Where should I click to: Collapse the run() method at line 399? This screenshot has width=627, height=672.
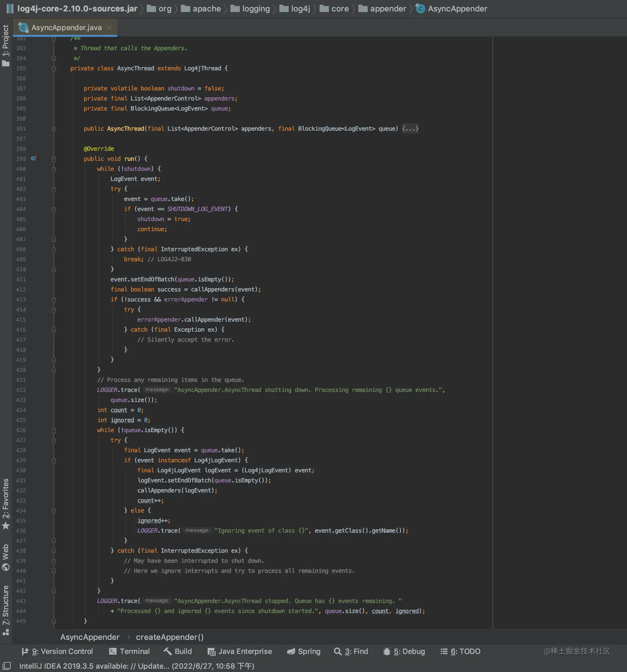(54, 159)
